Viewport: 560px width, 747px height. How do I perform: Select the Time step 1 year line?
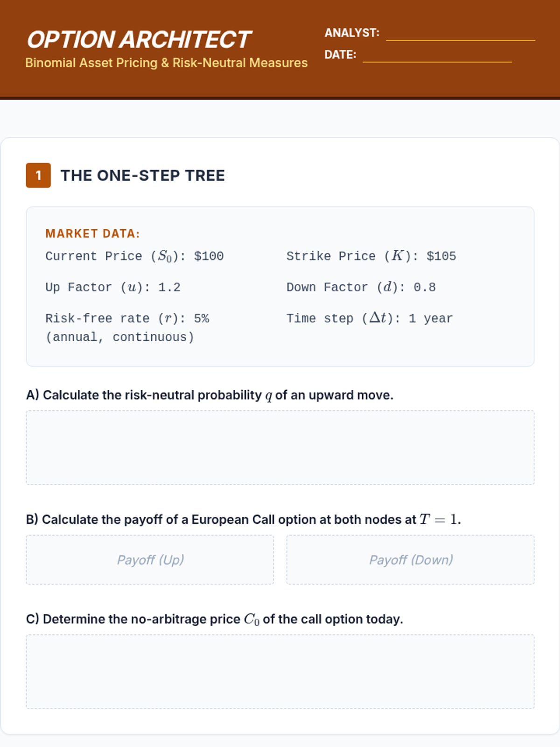point(370,318)
